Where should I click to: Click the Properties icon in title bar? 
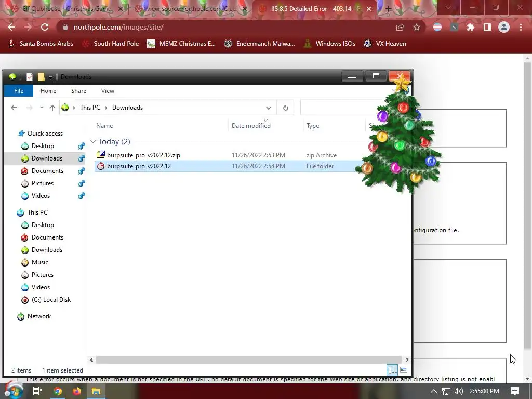pos(30,77)
